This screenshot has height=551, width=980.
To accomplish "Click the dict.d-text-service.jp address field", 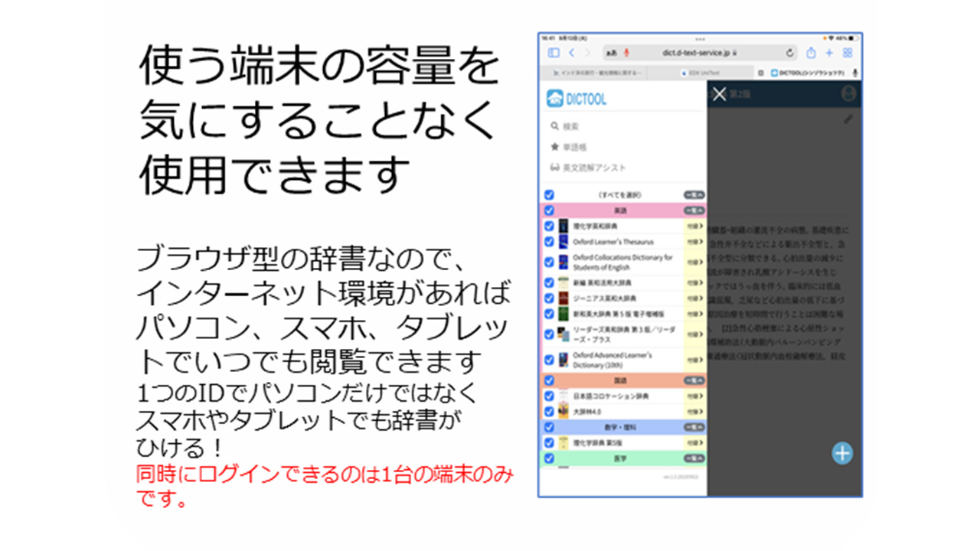I will pyautogui.click(x=700, y=53).
